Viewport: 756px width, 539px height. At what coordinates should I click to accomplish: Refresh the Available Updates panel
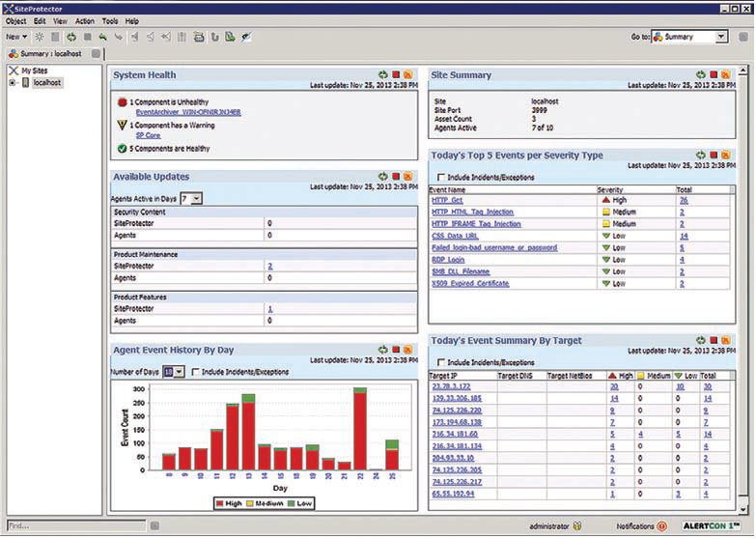coord(382,177)
